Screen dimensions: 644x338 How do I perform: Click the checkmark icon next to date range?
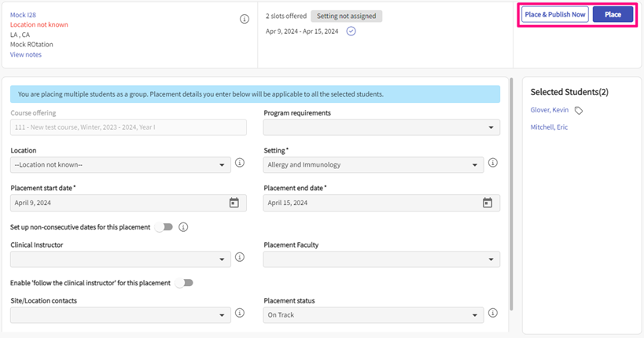click(351, 31)
